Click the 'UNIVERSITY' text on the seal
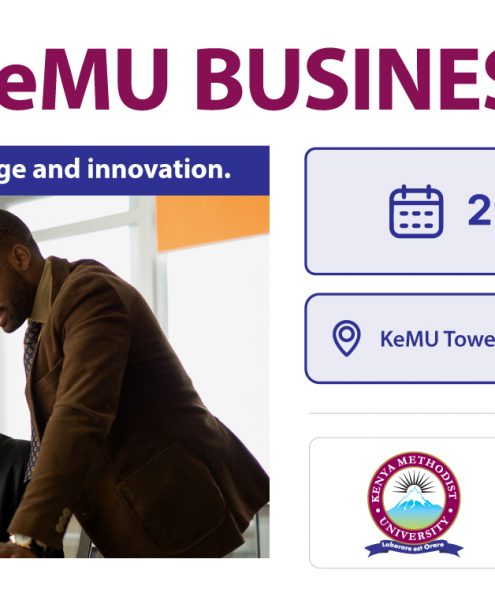The image size is (495, 600). click(414, 529)
